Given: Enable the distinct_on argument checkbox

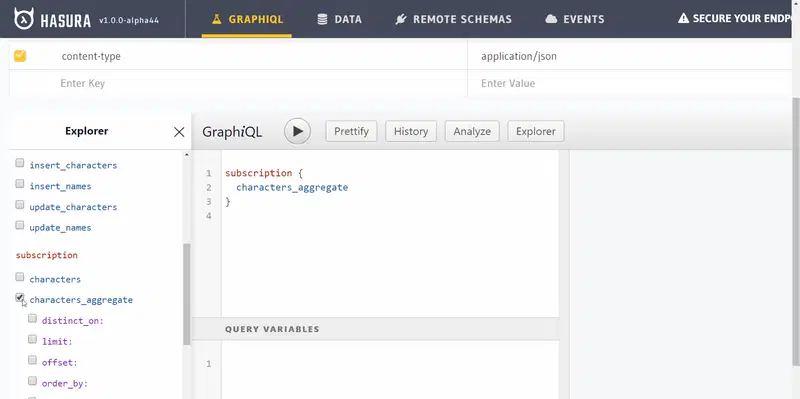Looking at the screenshot, I should (x=32, y=318).
